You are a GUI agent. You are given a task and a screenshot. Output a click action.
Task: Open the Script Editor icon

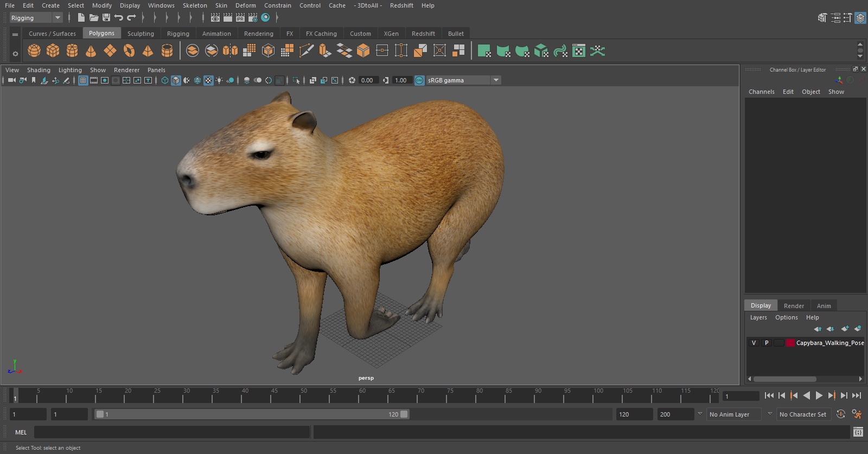coord(858,432)
